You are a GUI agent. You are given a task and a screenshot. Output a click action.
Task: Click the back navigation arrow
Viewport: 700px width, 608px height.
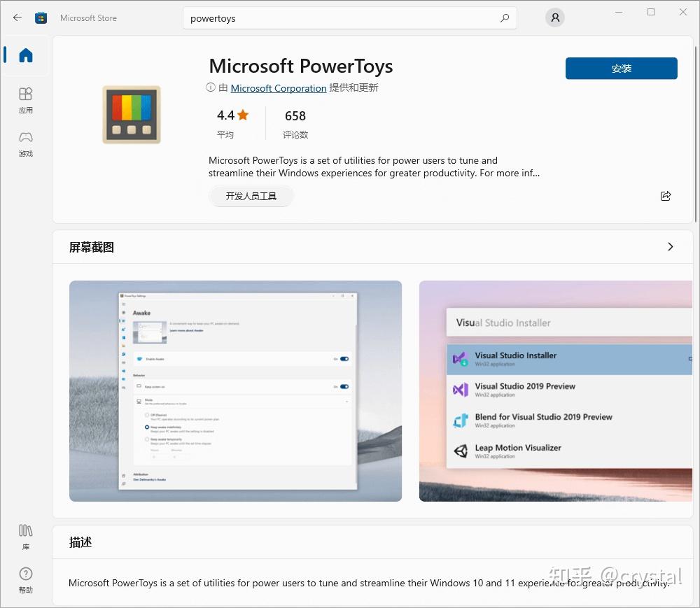(x=17, y=17)
